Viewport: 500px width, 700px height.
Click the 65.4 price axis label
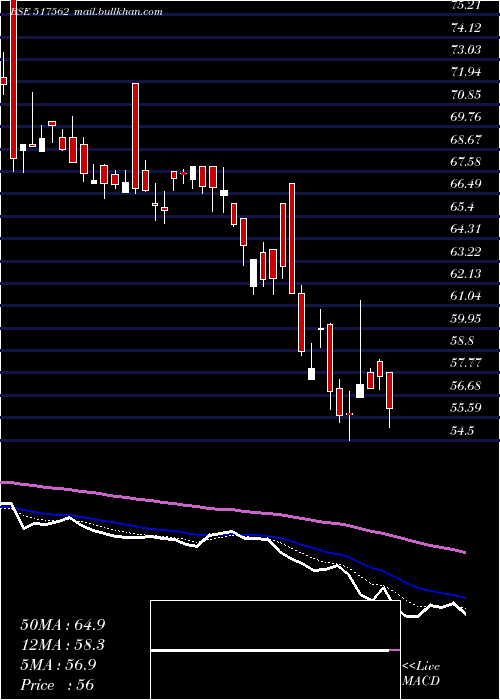(463, 207)
